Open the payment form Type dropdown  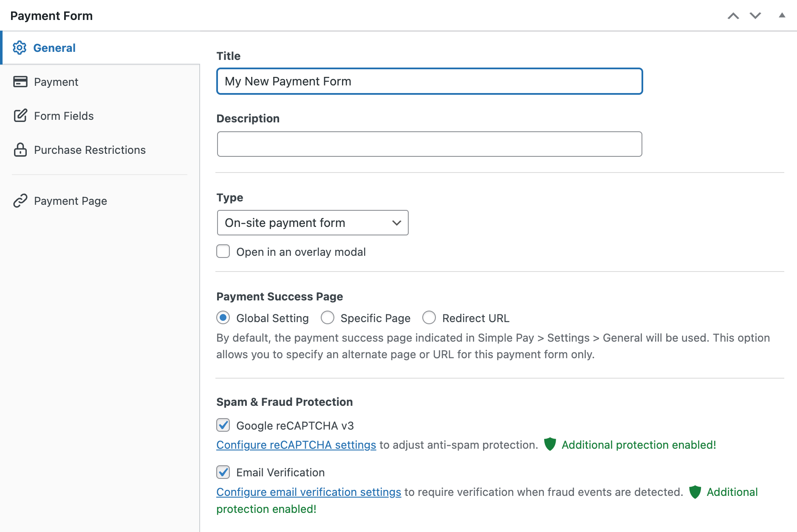pos(312,222)
